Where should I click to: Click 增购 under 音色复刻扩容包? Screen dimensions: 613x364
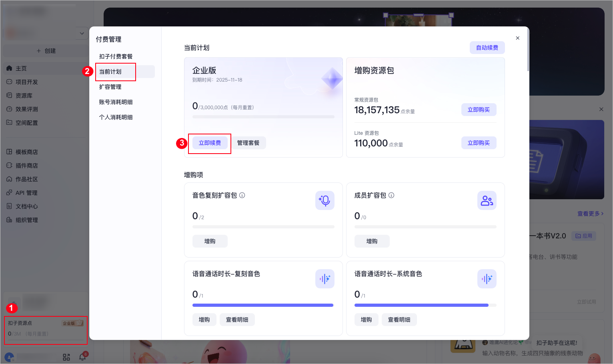pyautogui.click(x=210, y=241)
